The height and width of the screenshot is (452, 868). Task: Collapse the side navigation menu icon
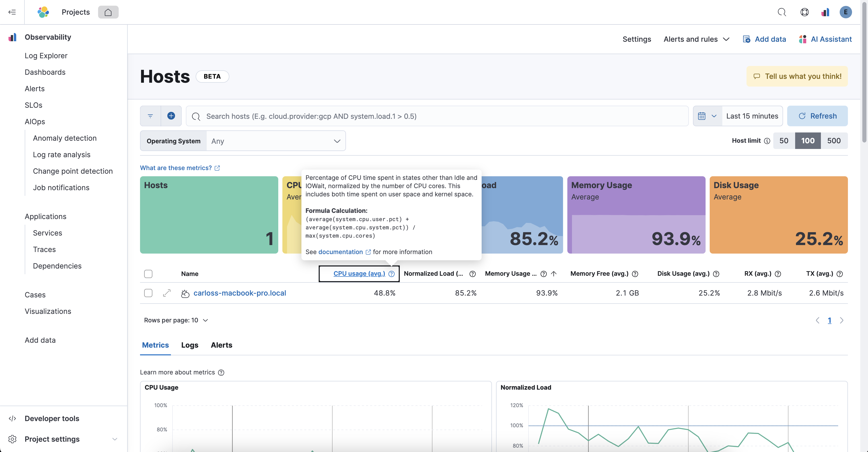click(12, 12)
